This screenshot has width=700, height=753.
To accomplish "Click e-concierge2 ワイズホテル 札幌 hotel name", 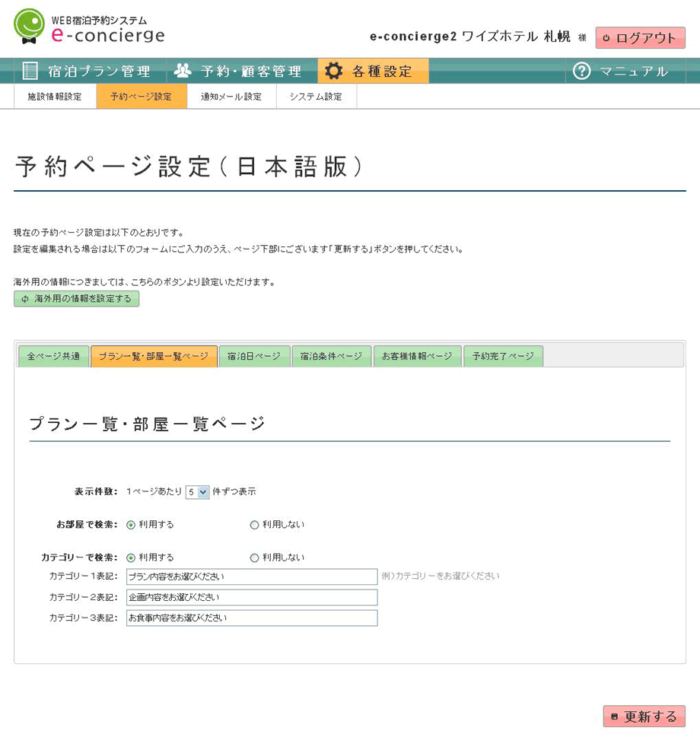I will pyautogui.click(x=470, y=37).
